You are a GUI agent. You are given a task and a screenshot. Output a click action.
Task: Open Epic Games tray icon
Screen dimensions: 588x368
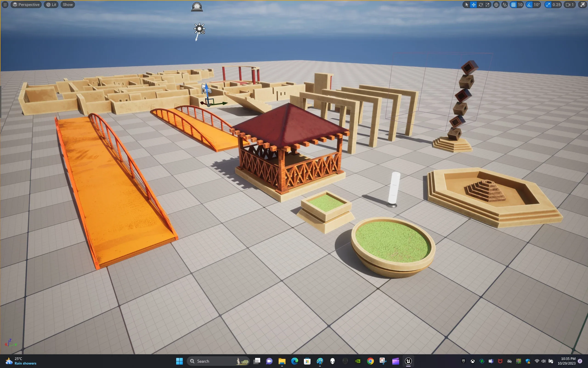click(463, 361)
